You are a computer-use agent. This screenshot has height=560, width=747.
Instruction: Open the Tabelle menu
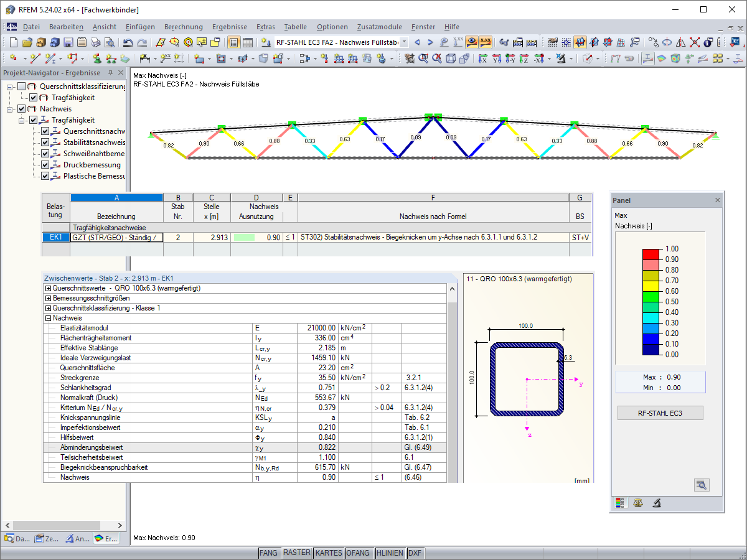(296, 27)
